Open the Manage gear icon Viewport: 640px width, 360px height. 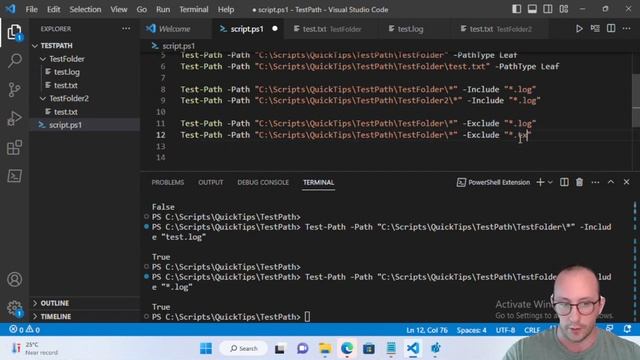14,308
